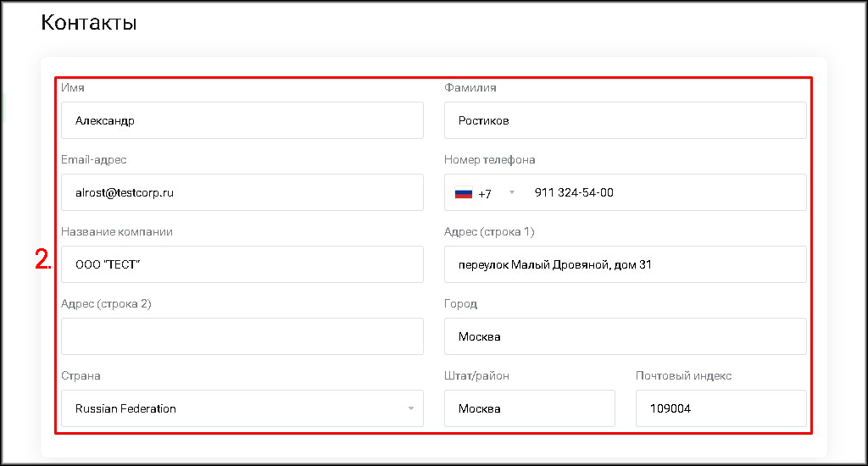
Task: Focus the Название компании field ООО ТЕСТ
Action: click(x=242, y=264)
